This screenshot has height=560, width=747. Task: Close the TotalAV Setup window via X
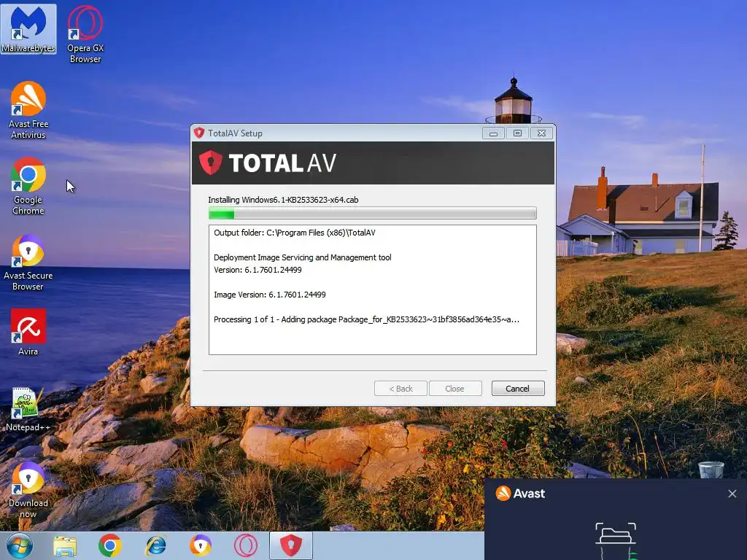click(542, 133)
